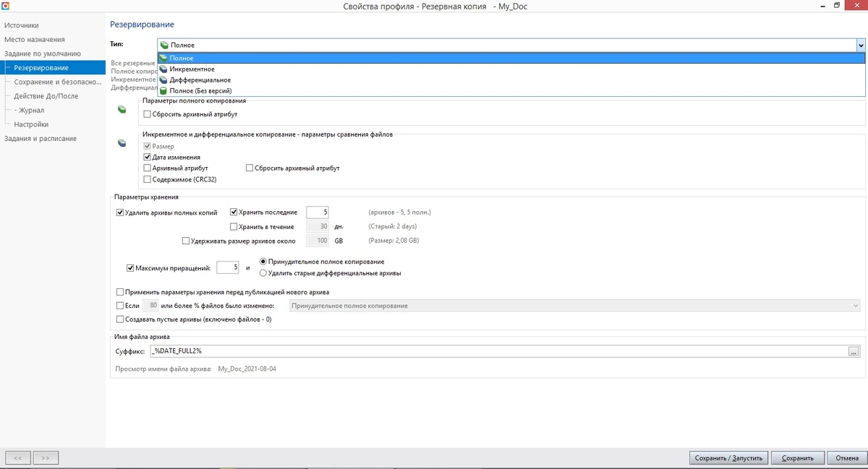This screenshot has height=469, width=868.
Task: Click the 'Суффикс' text field
Action: point(499,350)
